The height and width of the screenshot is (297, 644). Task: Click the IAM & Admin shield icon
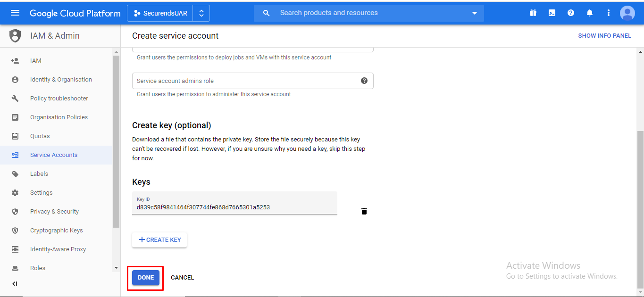coord(15,35)
